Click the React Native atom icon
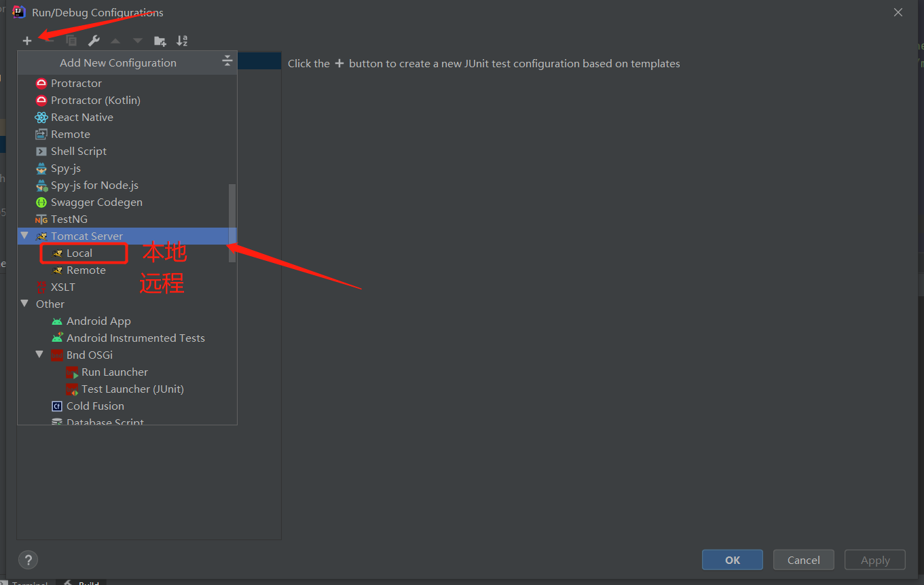The image size is (924, 585). point(41,117)
